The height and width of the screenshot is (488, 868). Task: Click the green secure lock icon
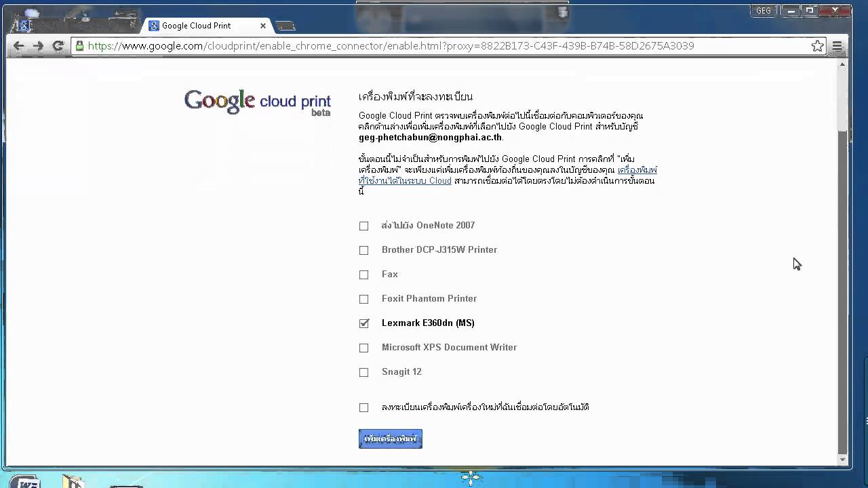pyautogui.click(x=80, y=46)
